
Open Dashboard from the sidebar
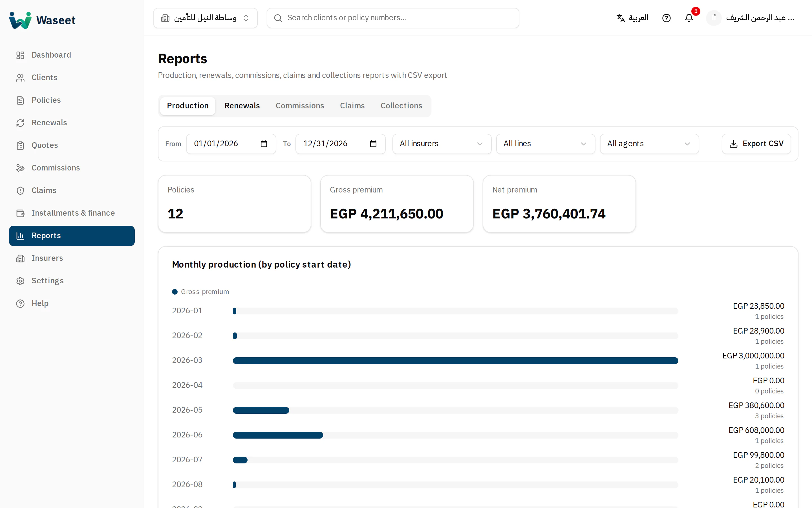(x=72, y=55)
